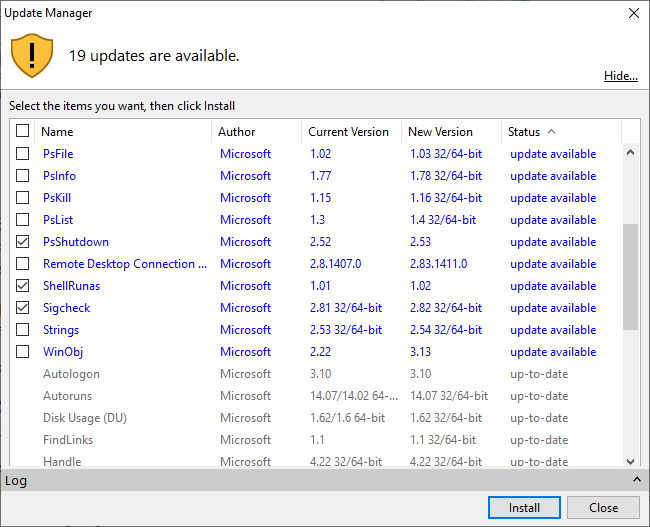The image size is (650, 527).
Task: Click Sigcheck's update available status
Action: [x=553, y=308]
